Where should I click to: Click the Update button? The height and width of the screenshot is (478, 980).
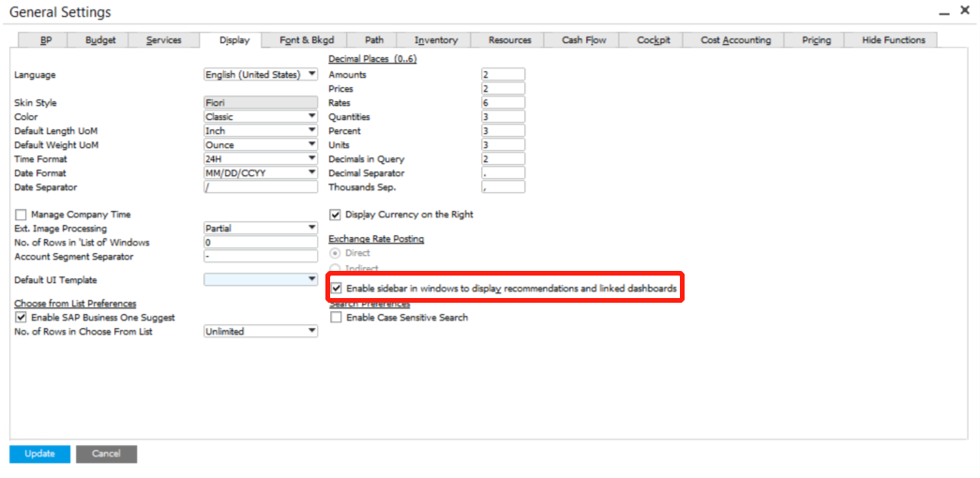pos(39,454)
